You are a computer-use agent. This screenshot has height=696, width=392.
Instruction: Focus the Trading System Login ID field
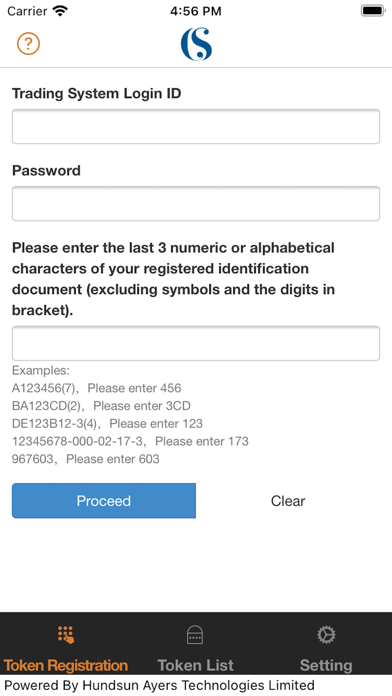[x=196, y=127]
